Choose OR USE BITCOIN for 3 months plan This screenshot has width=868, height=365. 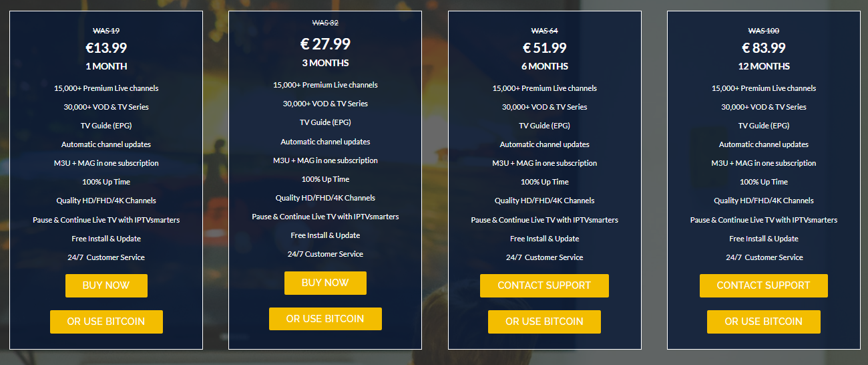pyautogui.click(x=325, y=319)
